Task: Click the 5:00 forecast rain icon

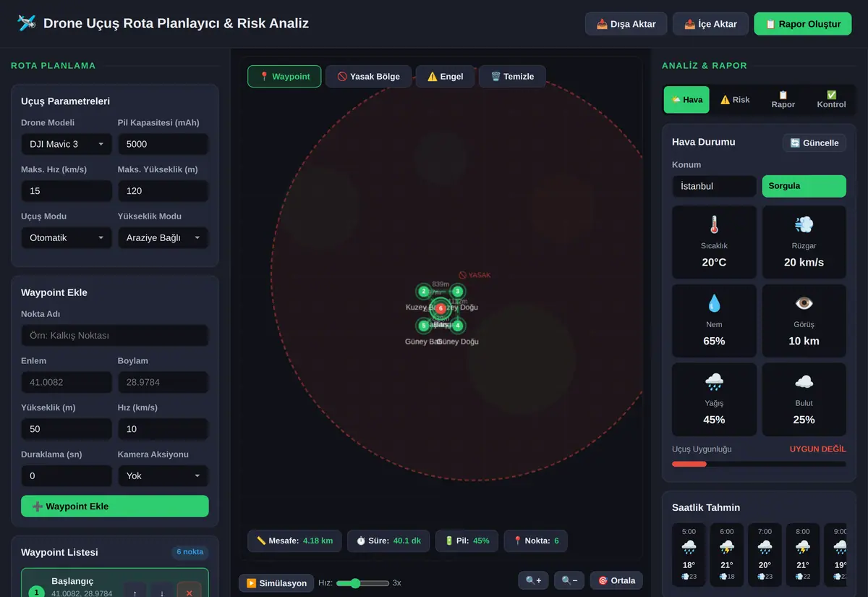Action: [x=689, y=548]
